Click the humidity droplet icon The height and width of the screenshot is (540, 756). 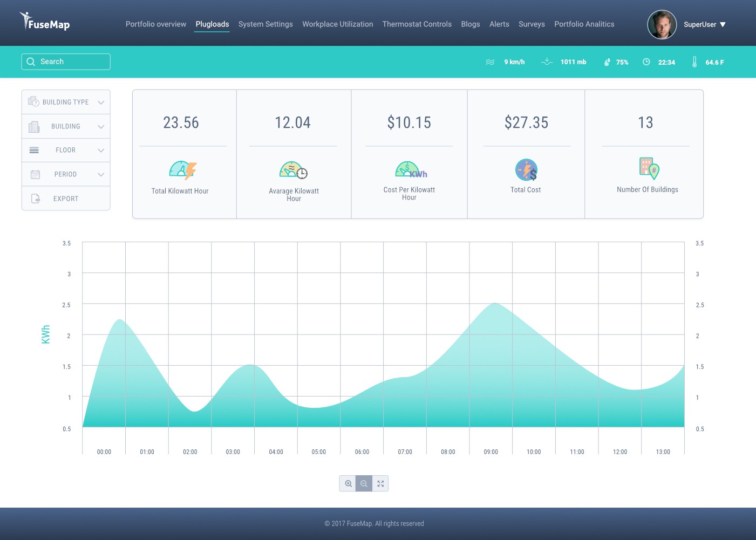click(x=607, y=62)
